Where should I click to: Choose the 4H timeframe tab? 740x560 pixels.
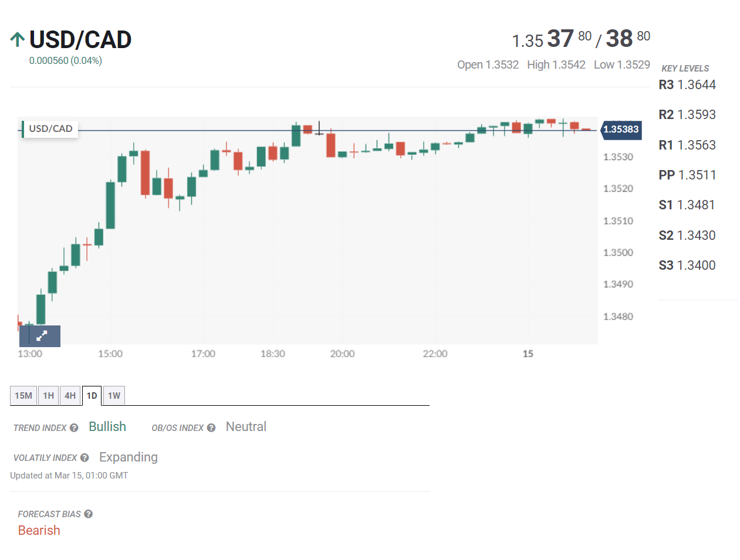[x=70, y=396]
